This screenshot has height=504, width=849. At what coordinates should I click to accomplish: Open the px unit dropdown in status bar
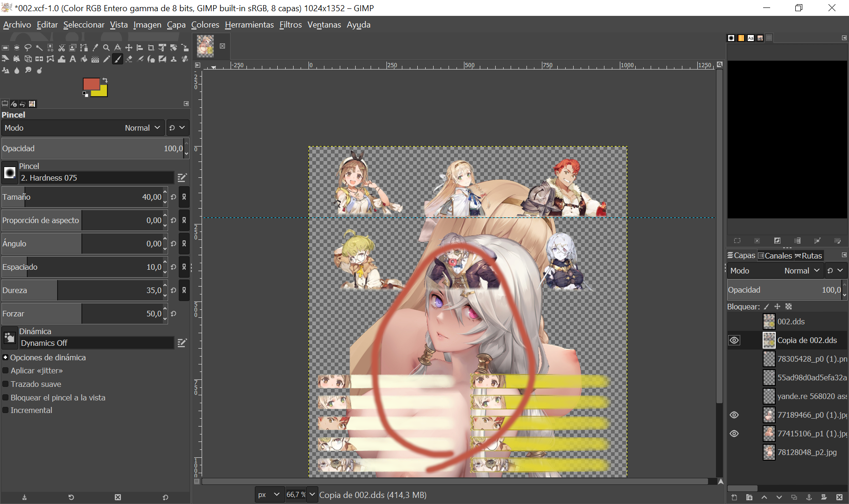tap(269, 495)
